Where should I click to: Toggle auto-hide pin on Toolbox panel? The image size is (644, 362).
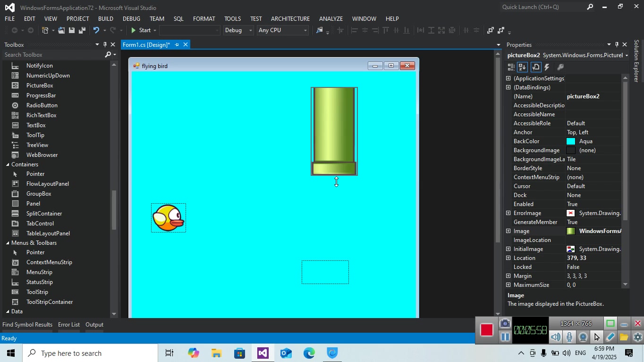point(105,44)
